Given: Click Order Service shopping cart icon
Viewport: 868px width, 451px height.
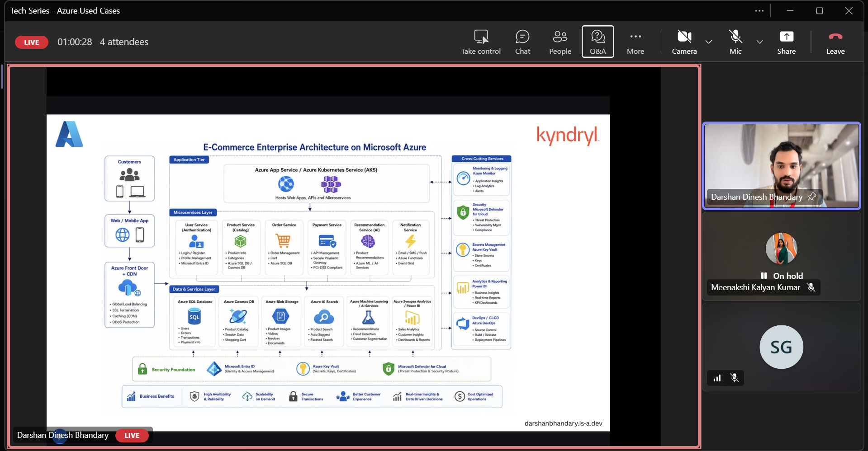Looking at the screenshot, I should click(283, 241).
